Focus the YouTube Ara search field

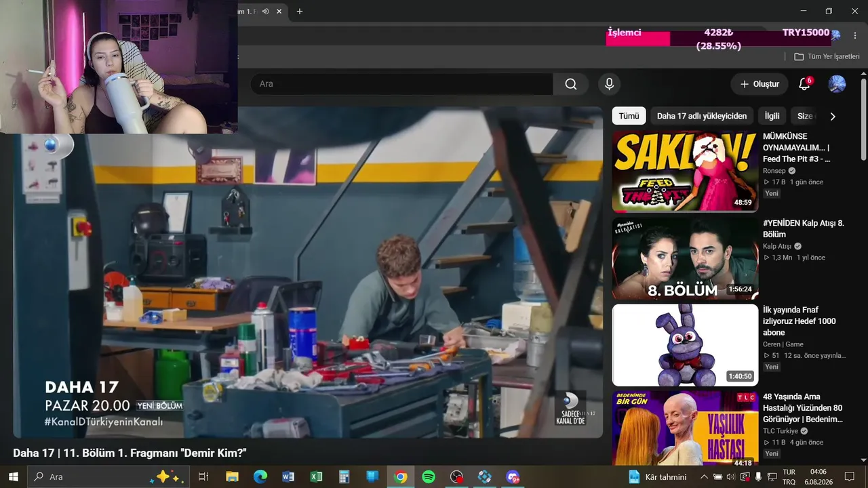click(401, 84)
